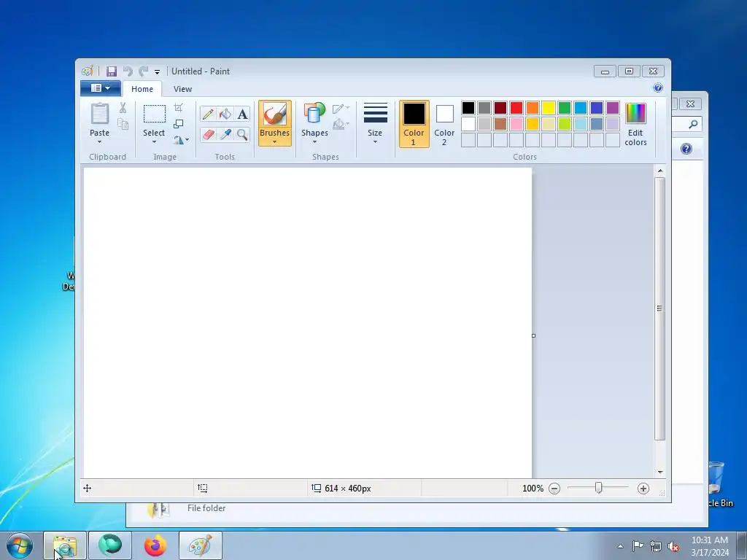The height and width of the screenshot is (560, 747).
Task: Open the Shape fill dropdown
Action: (x=341, y=124)
